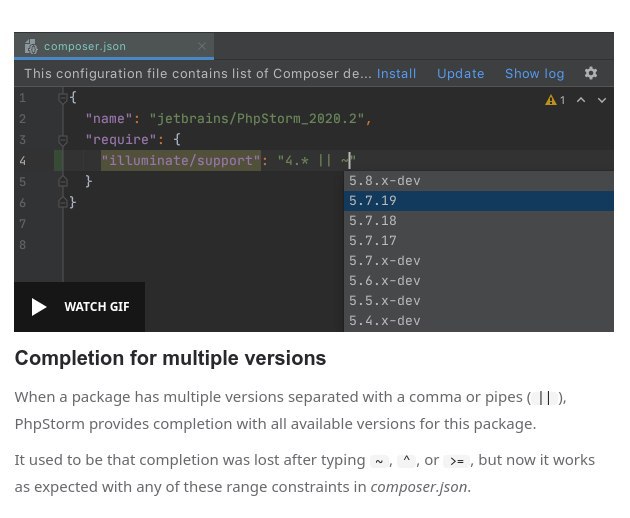Open Show log link

coord(534,74)
